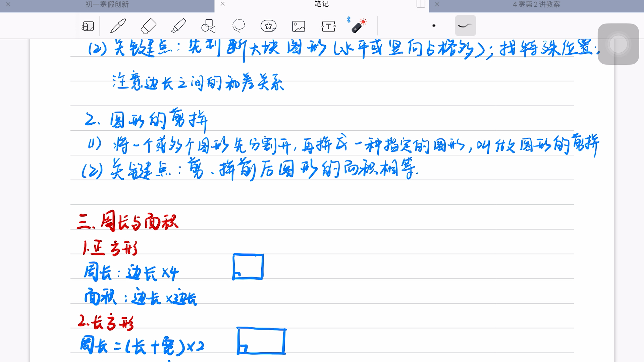Select the Highlighter tool
Image resolution: width=644 pixels, height=362 pixels.
(177, 25)
